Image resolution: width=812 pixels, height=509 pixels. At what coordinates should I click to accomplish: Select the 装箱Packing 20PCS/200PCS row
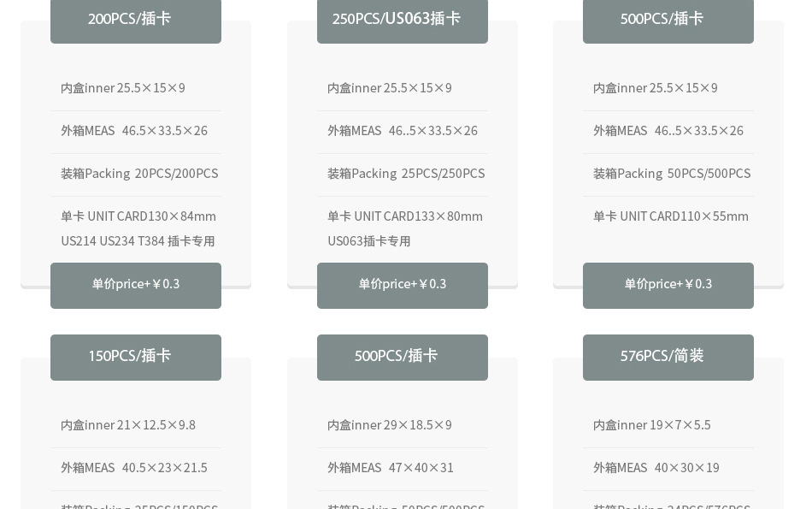pyautogui.click(x=139, y=173)
